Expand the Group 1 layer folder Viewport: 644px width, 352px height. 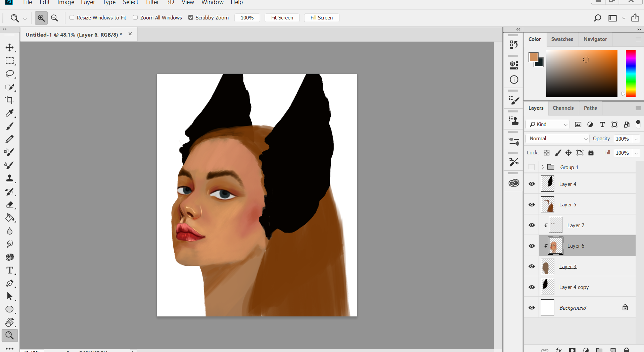point(543,167)
